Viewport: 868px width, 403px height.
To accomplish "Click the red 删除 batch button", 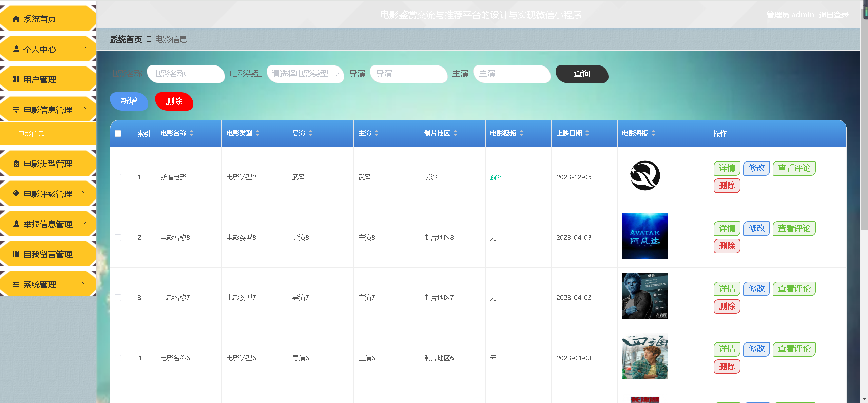I will click(174, 101).
